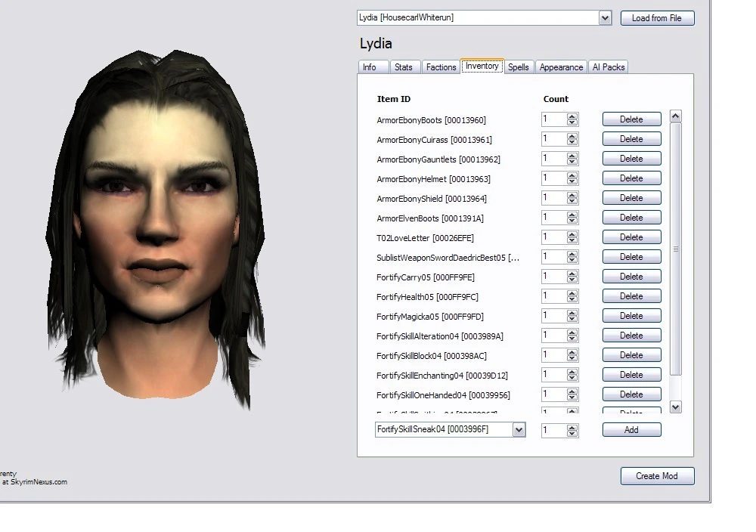Adjust the new item count stepper

pos(572,430)
